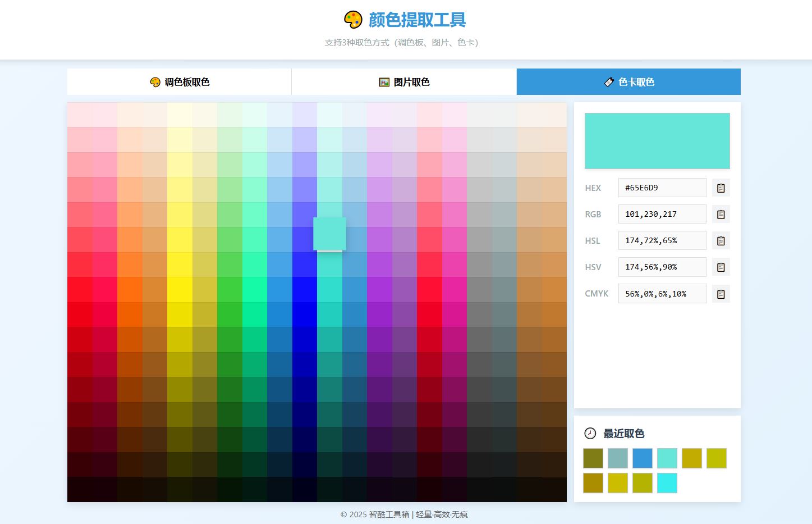Select the enlarged turquoise cell in the color grid
The image size is (812, 524).
(329, 234)
